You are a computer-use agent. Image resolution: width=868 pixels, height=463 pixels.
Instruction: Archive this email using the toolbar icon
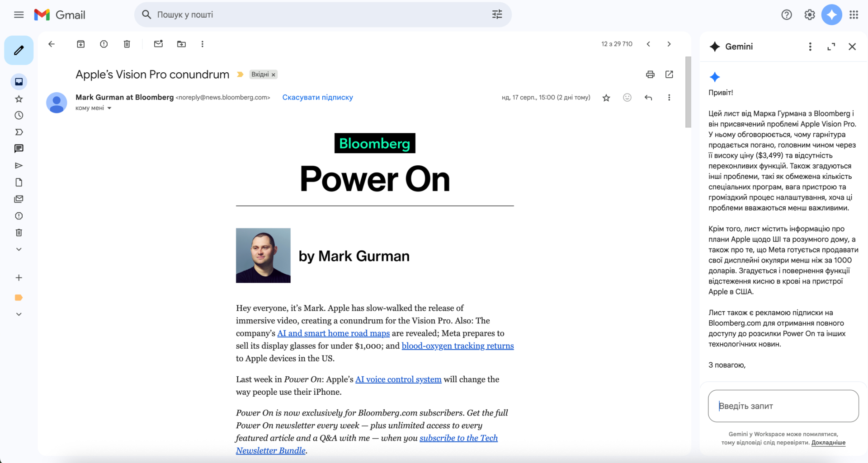click(x=80, y=44)
